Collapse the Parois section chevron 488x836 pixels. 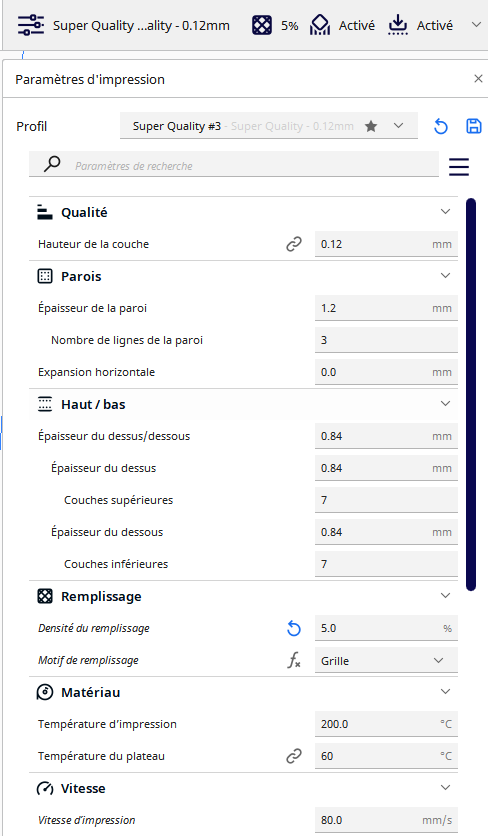click(445, 276)
